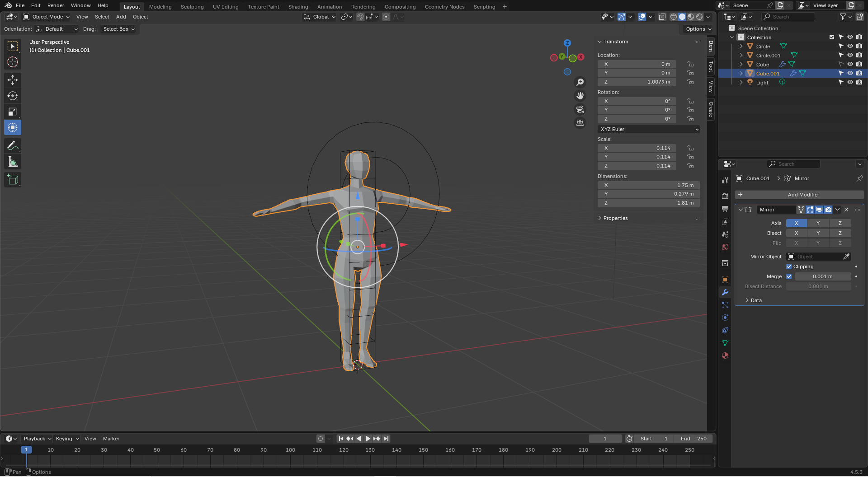This screenshot has height=477, width=868.
Task: Open the Object Mode dropdown
Action: pos(47,17)
